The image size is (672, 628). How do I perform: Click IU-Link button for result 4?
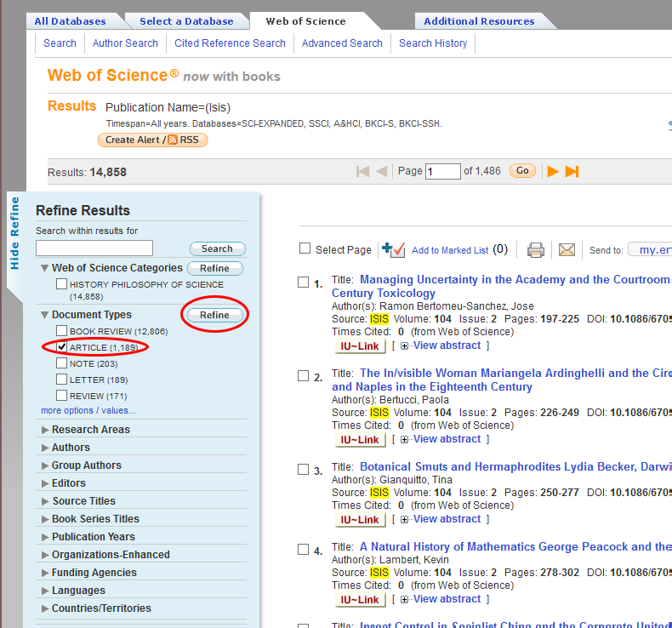(360, 599)
